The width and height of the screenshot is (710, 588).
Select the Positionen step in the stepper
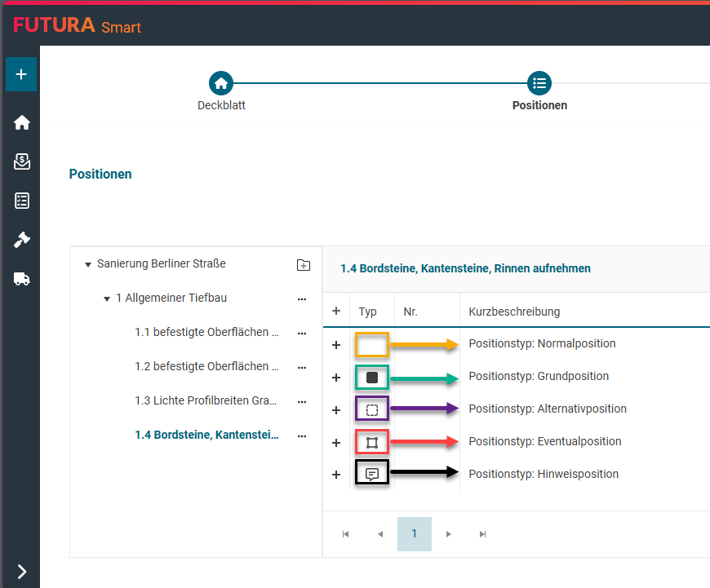pyautogui.click(x=539, y=83)
